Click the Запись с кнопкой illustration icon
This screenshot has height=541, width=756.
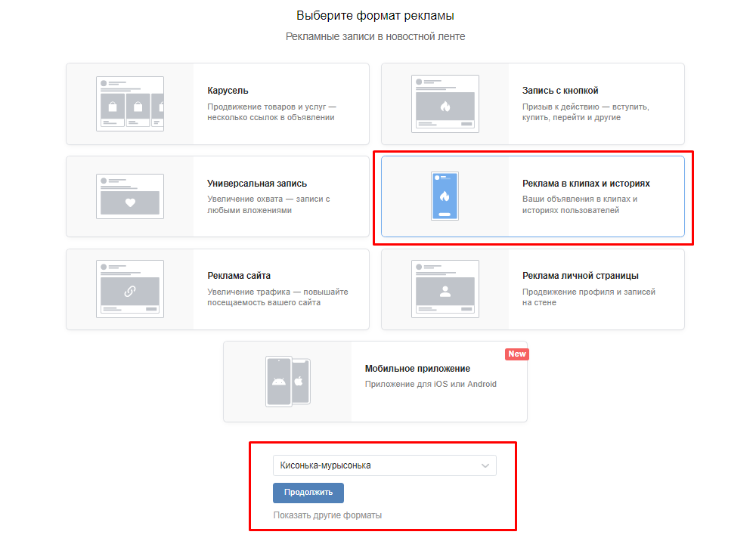click(x=445, y=104)
